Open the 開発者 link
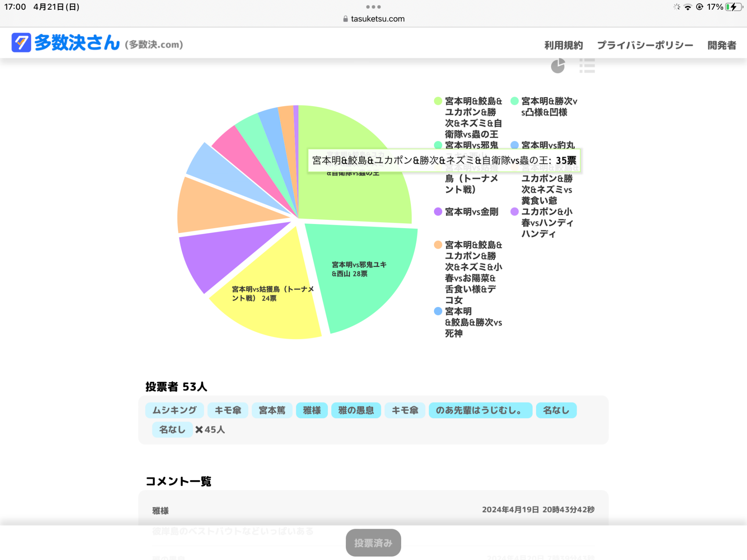747x560 pixels. [x=722, y=45]
